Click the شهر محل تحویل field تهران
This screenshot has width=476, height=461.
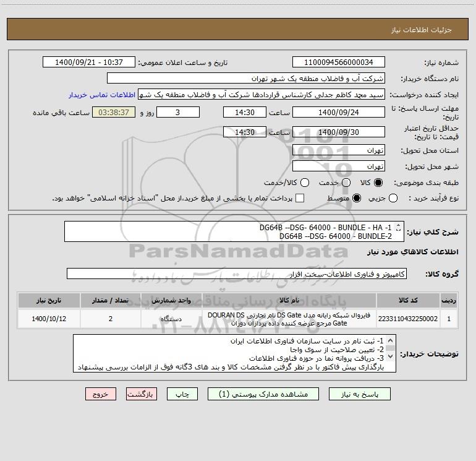pyautogui.click(x=339, y=166)
